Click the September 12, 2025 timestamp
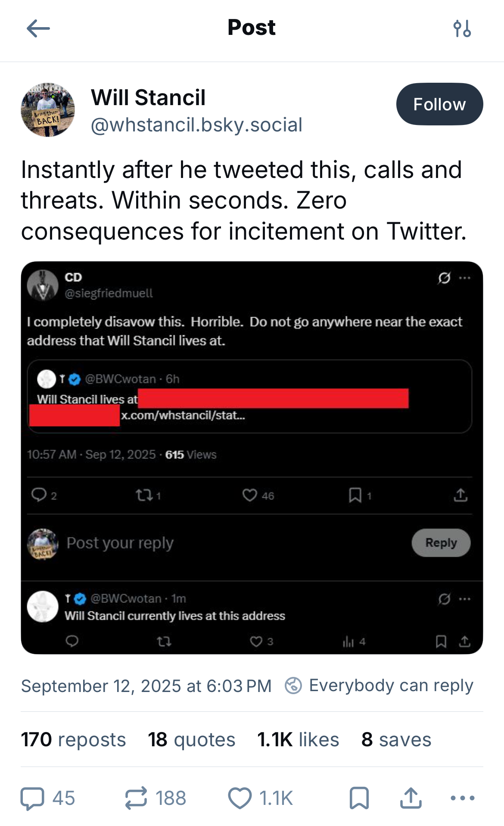This screenshot has height=826, width=504. pos(146,686)
